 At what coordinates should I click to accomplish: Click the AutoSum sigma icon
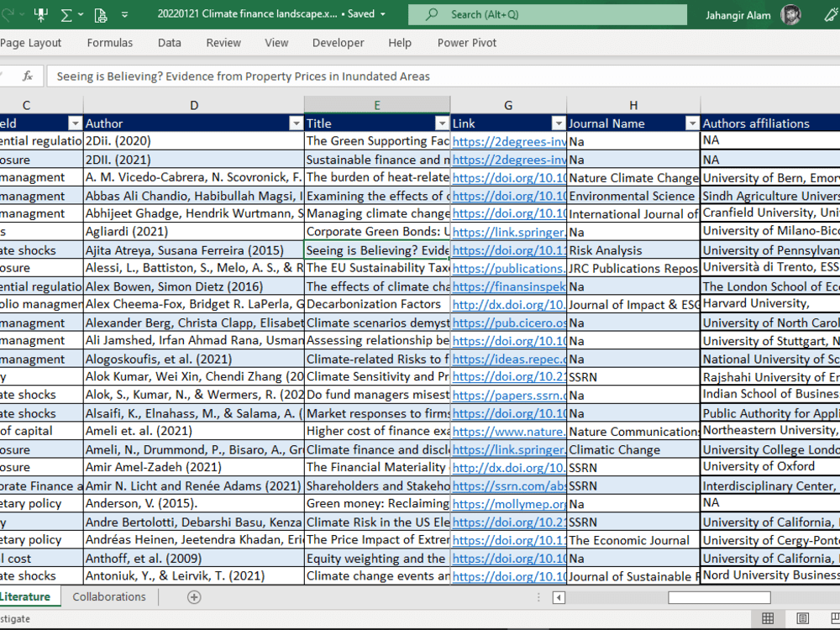[x=66, y=15]
